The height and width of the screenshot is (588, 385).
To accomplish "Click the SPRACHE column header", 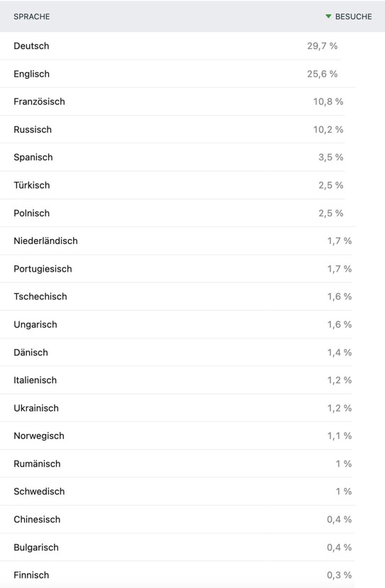I will tap(32, 16).
